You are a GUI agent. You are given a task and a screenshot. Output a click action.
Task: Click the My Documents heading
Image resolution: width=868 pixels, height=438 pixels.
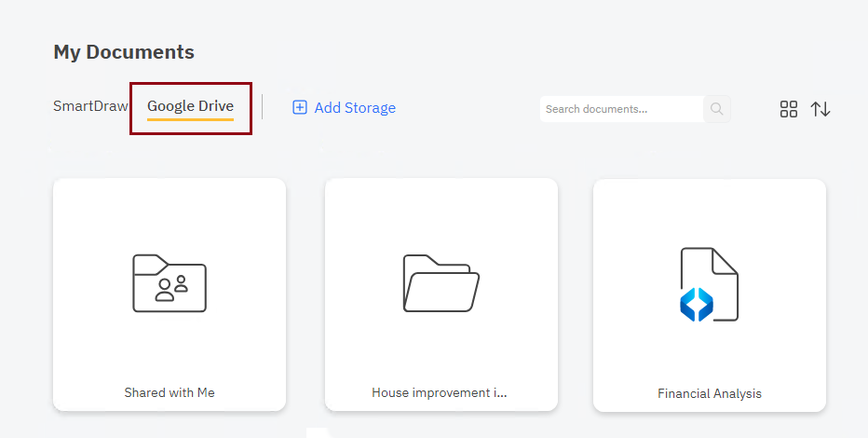point(124,52)
